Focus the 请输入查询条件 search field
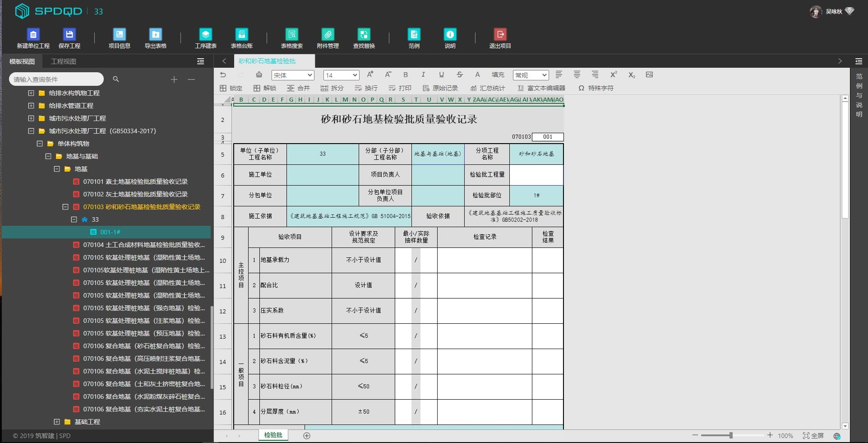 56,79
